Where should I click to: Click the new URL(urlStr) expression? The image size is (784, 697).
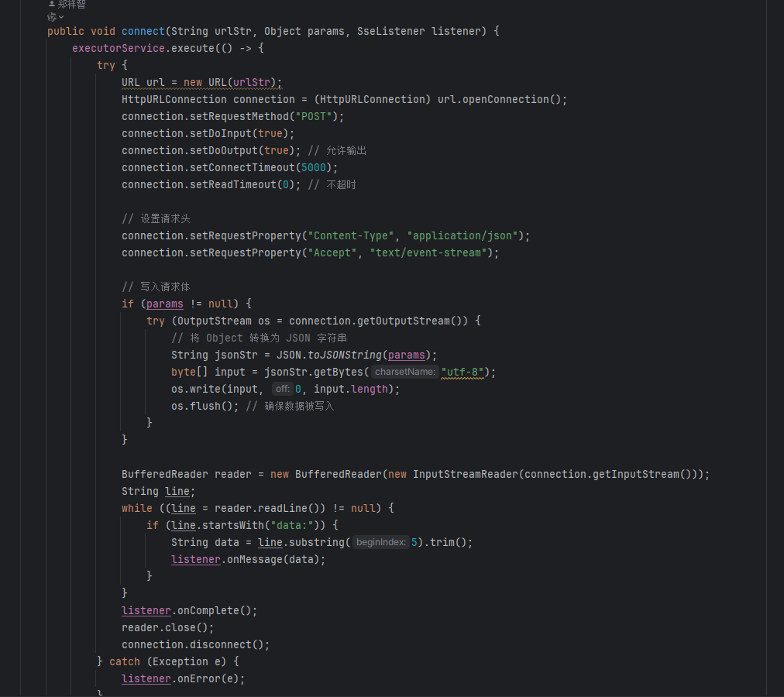[230, 83]
